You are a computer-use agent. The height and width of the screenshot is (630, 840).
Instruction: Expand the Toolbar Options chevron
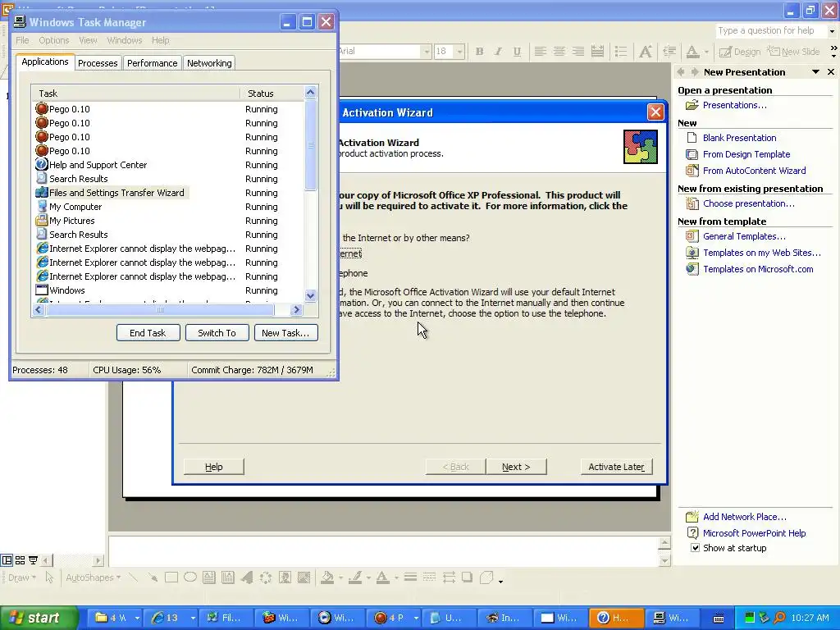[833, 52]
